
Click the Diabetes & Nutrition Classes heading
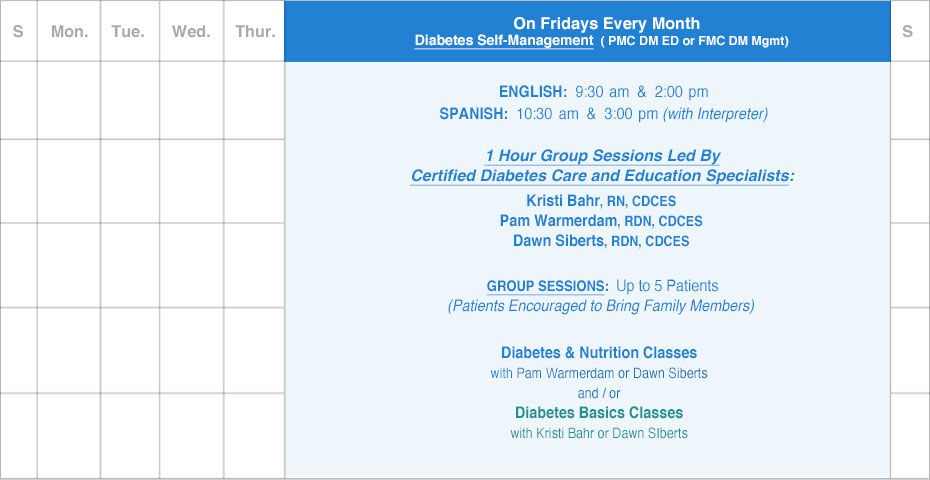[598, 352]
